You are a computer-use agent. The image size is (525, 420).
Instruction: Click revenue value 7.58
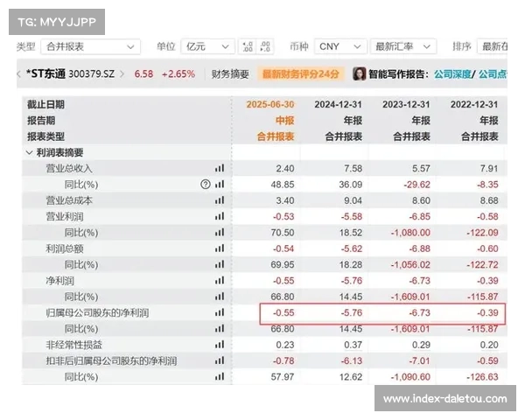(353, 168)
